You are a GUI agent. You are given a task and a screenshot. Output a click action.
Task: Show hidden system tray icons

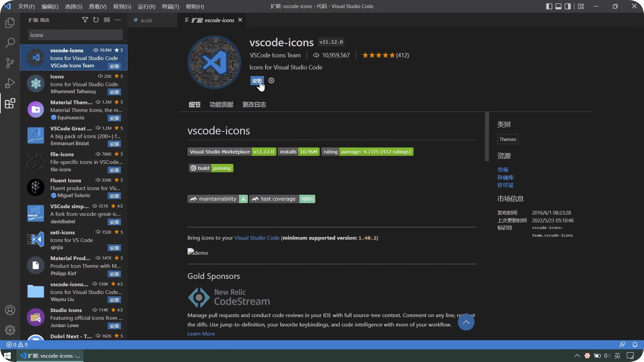[577, 356]
